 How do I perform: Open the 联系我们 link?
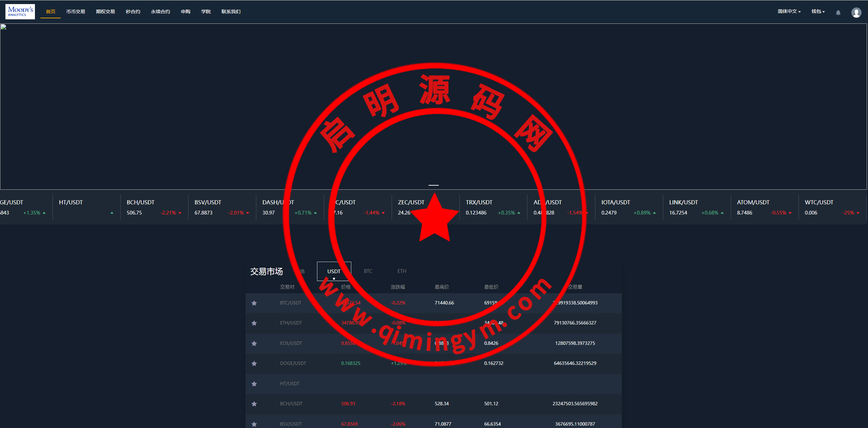(231, 12)
